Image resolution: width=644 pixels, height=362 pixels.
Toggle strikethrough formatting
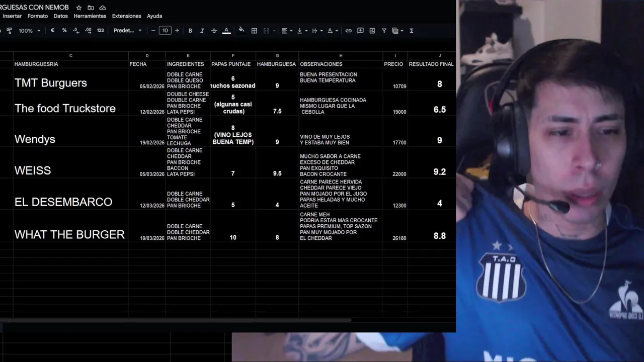coord(214,31)
